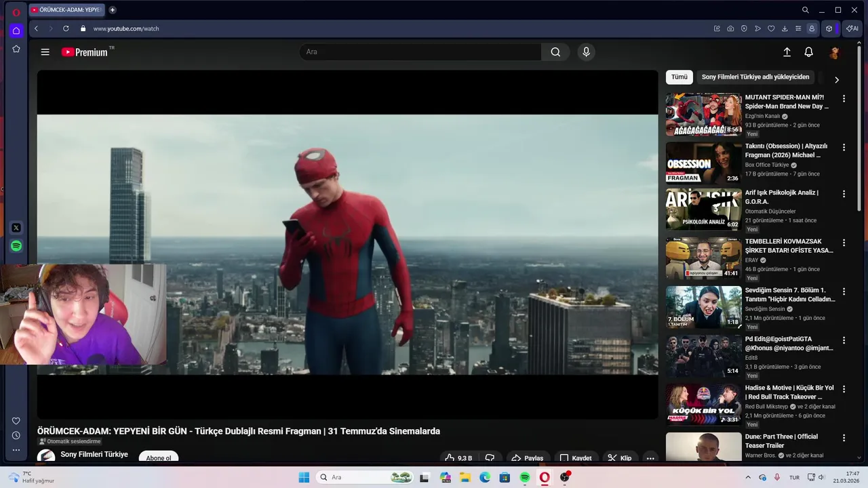The height and width of the screenshot is (488, 868).
Task: Search tabs with Opera title bar magnifier
Action: (806, 10)
